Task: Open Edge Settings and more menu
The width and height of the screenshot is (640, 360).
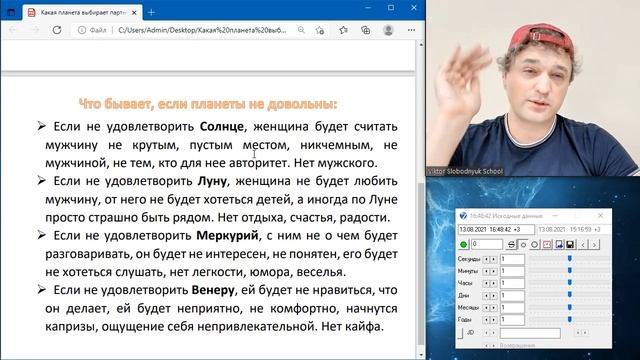Action: 411,30
